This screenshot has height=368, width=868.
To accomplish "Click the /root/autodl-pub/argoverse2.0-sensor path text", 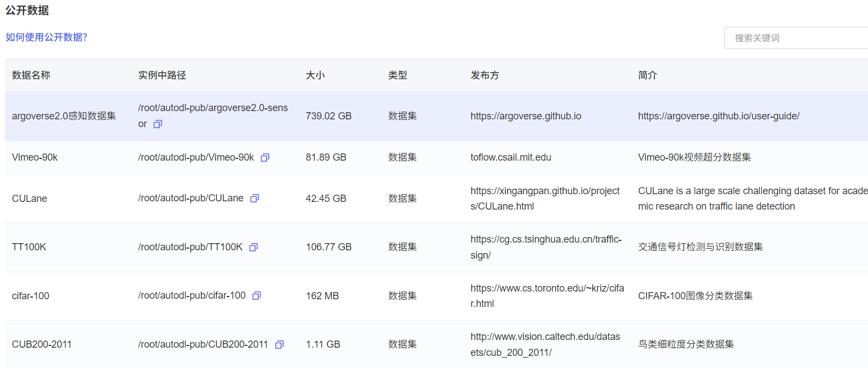I will click(213, 116).
